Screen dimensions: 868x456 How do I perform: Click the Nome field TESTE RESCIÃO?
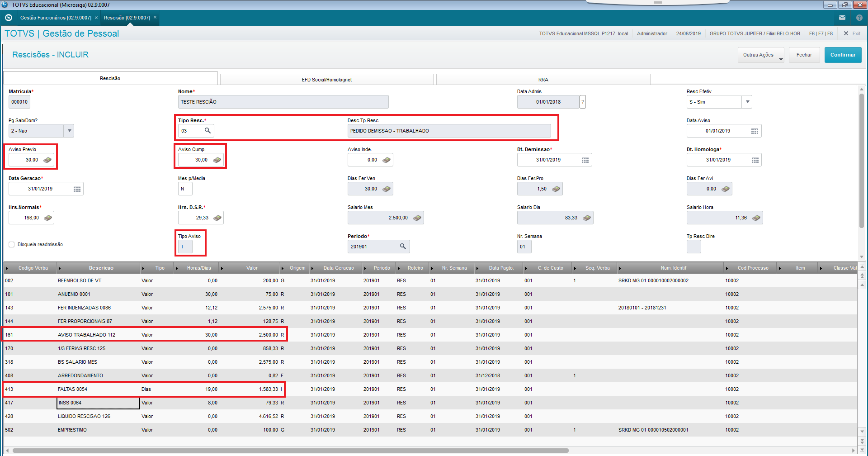pyautogui.click(x=283, y=102)
